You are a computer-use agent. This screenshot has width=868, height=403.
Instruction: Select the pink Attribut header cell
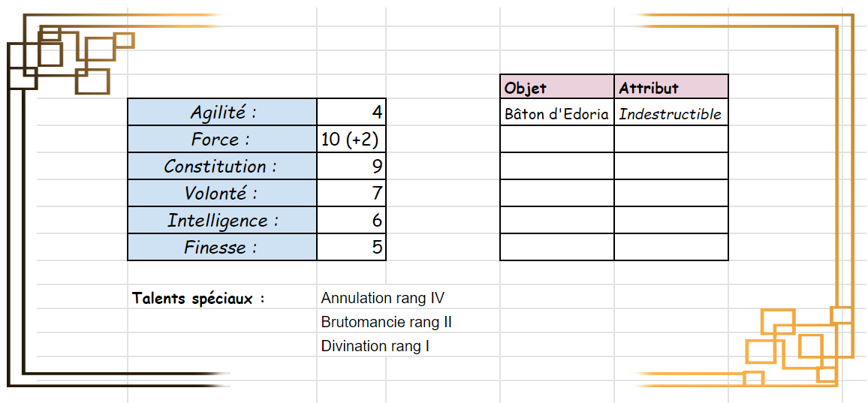pos(671,87)
